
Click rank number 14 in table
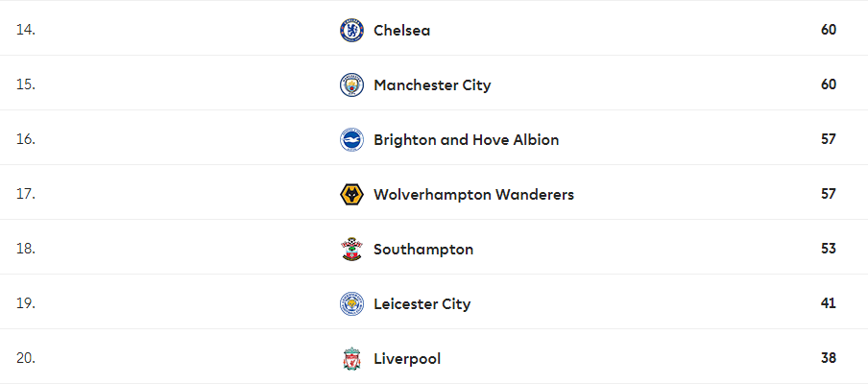26,30
